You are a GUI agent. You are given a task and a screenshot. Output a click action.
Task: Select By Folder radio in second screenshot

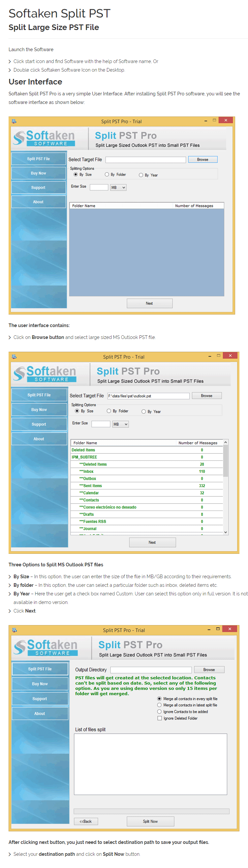click(x=109, y=411)
